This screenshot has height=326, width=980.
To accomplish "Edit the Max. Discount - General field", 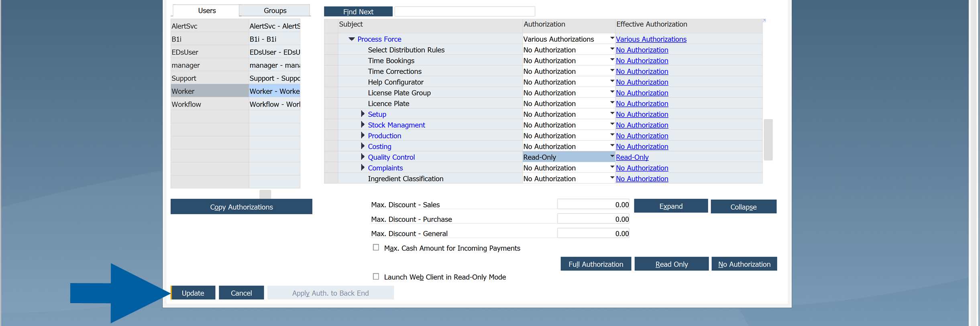I will point(593,233).
